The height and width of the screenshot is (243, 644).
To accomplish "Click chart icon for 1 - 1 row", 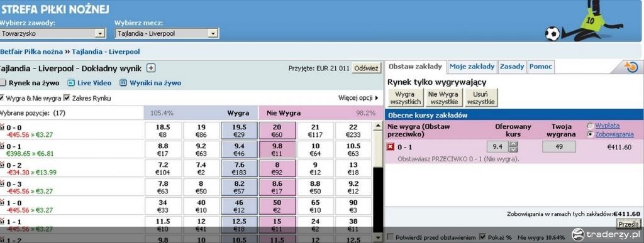I will point(3,221).
